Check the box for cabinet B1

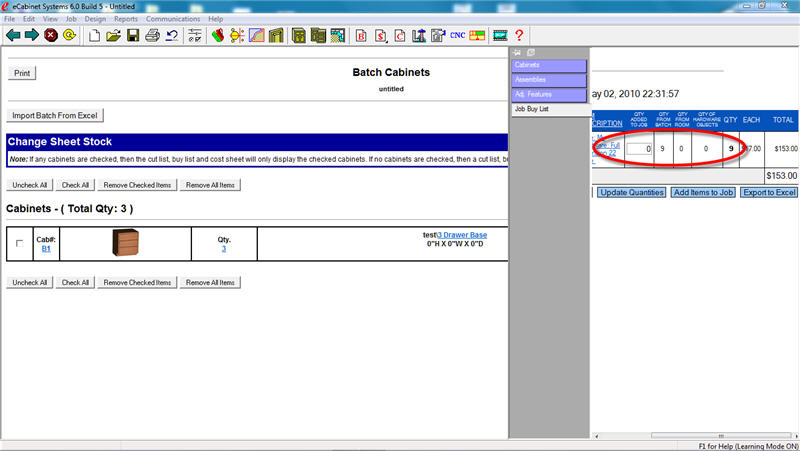pos(20,244)
